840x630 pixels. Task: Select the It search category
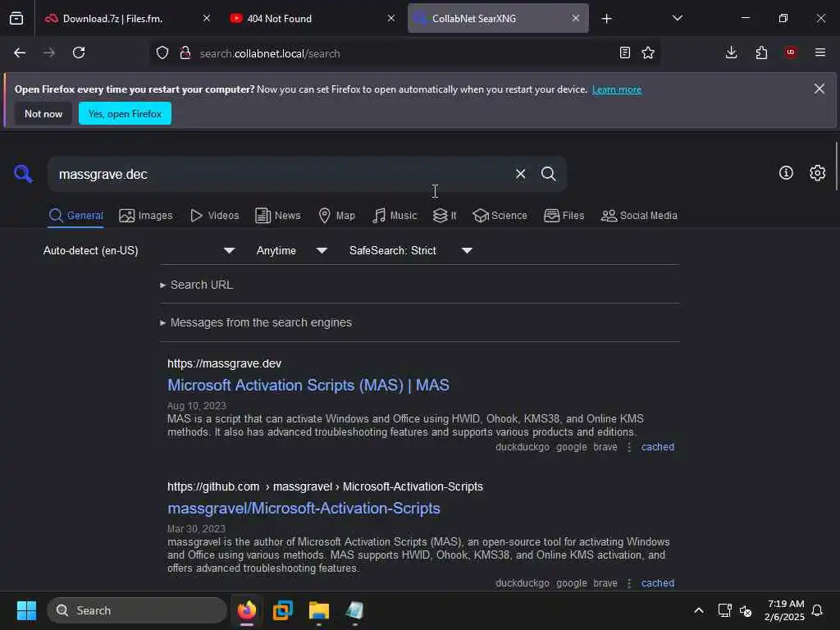coord(445,216)
